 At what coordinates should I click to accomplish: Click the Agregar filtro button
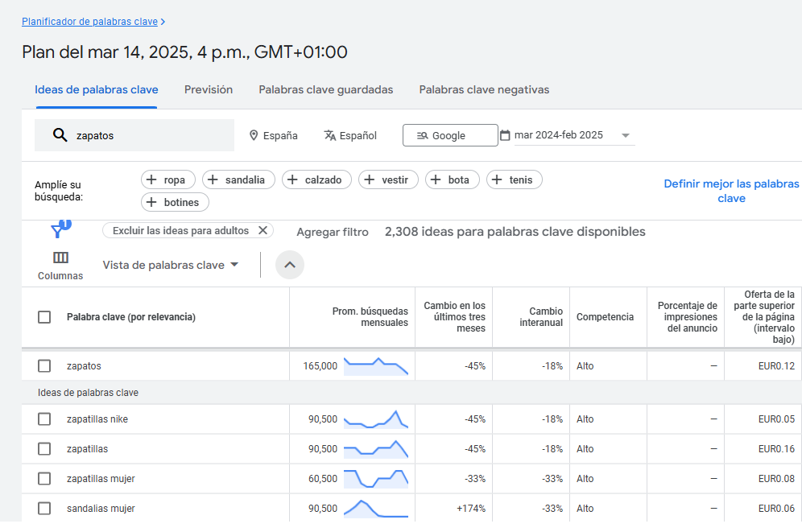pos(333,232)
